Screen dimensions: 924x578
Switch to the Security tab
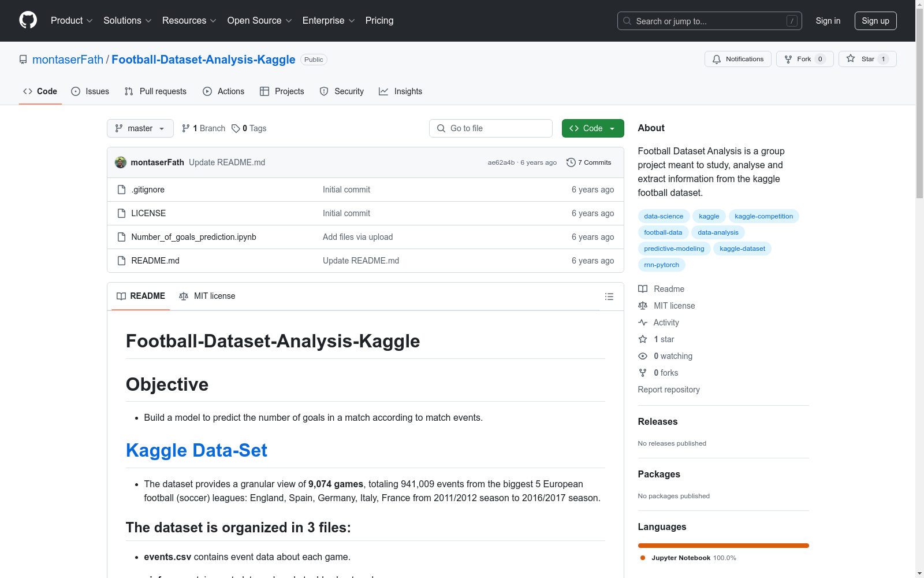(342, 91)
